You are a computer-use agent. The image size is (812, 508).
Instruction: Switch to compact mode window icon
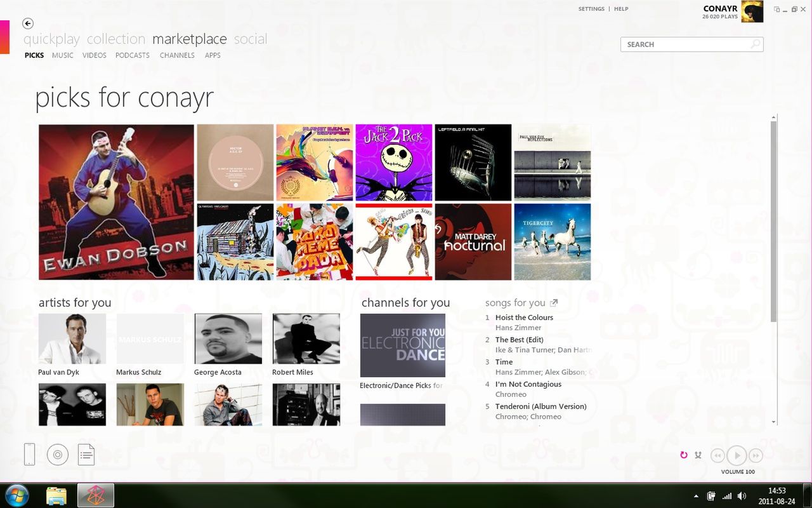pyautogui.click(x=777, y=10)
